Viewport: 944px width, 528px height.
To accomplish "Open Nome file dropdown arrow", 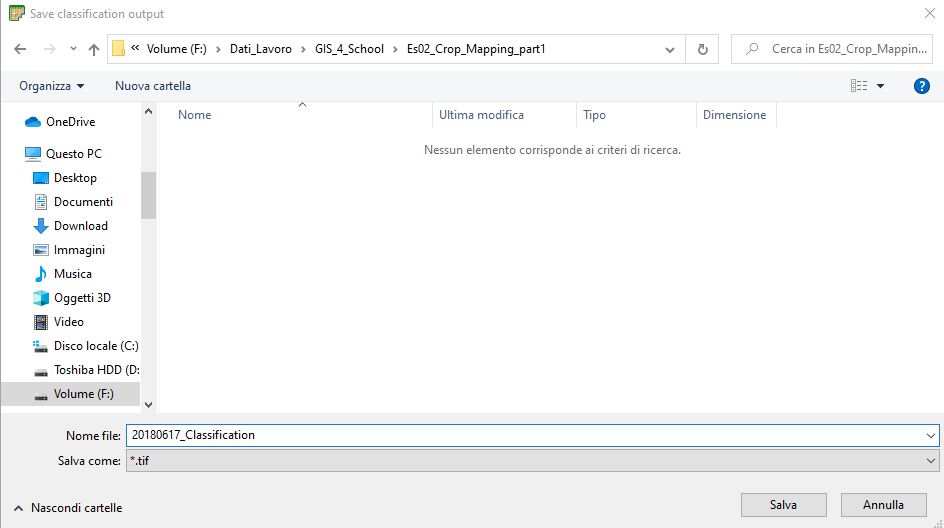I will (x=930, y=435).
